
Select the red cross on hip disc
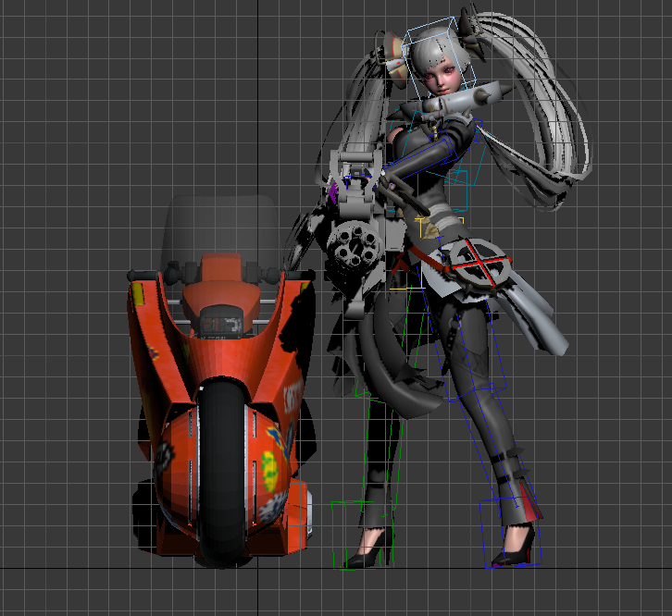coord(474,265)
